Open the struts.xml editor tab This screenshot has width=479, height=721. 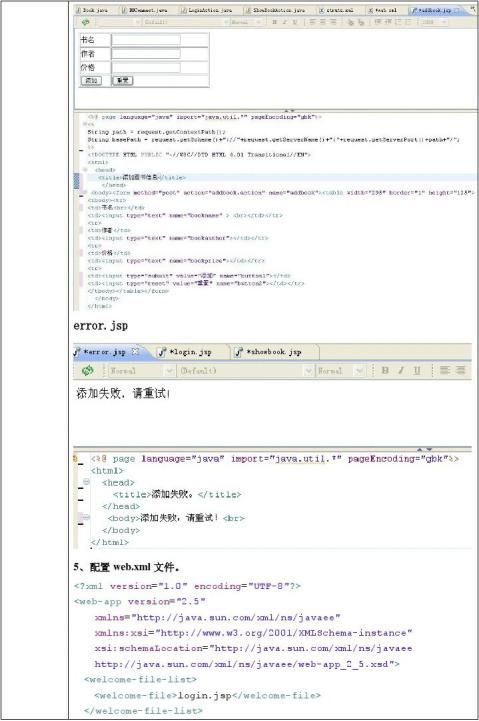[x=336, y=10]
